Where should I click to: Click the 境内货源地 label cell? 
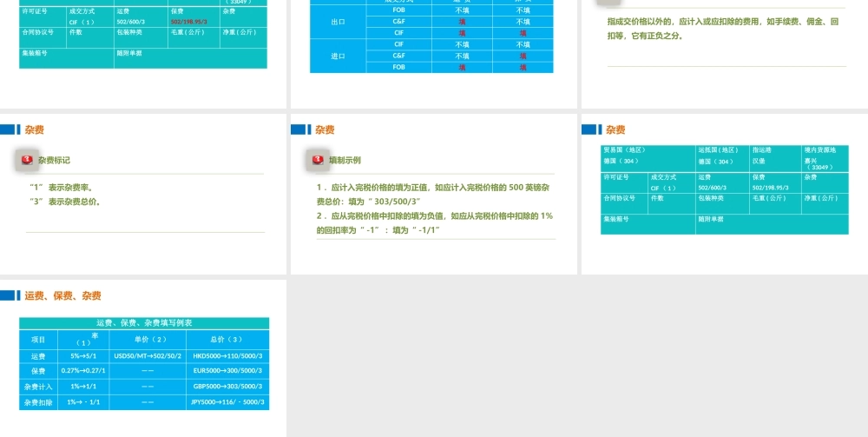tap(820, 149)
